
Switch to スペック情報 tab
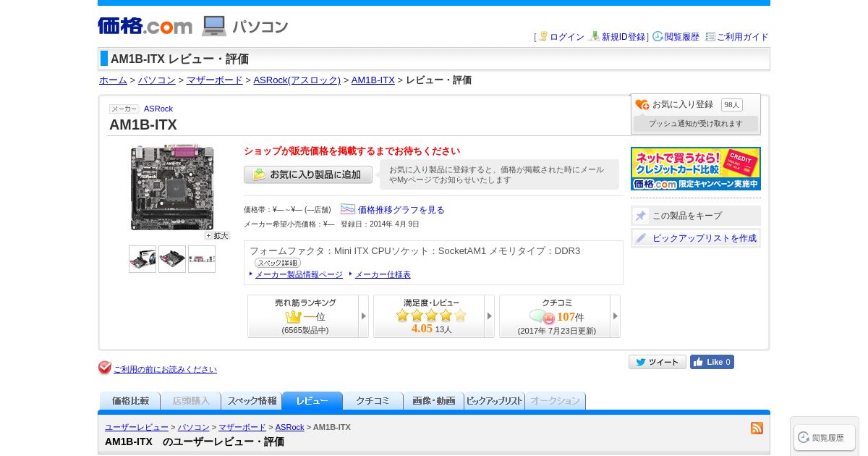point(252,401)
